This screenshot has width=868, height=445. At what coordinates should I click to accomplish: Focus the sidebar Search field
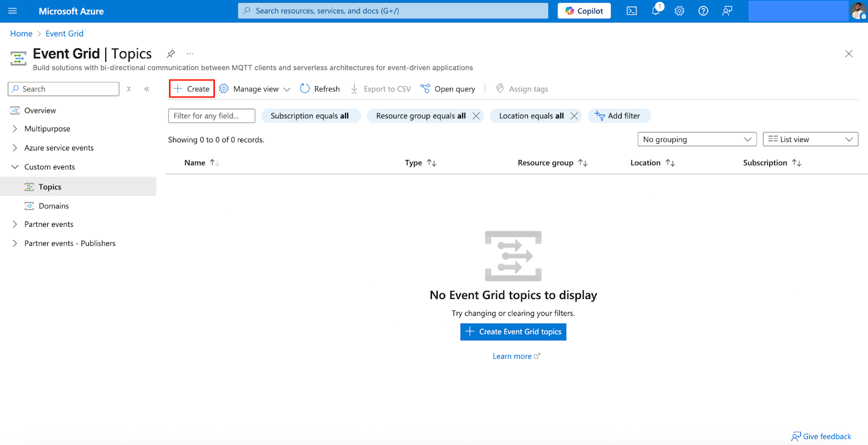pos(63,89)
